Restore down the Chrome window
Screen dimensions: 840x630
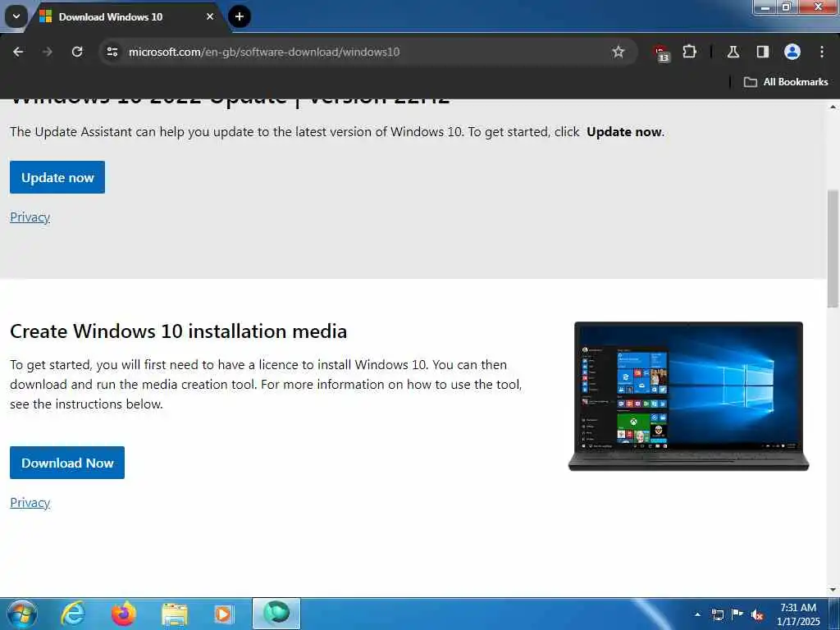pyautogui.click(x=787, y=7)
